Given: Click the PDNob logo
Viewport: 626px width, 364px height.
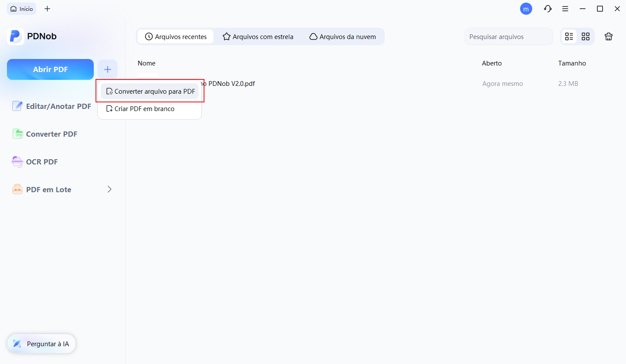Looking at the screenshot, I should [16, 36].
